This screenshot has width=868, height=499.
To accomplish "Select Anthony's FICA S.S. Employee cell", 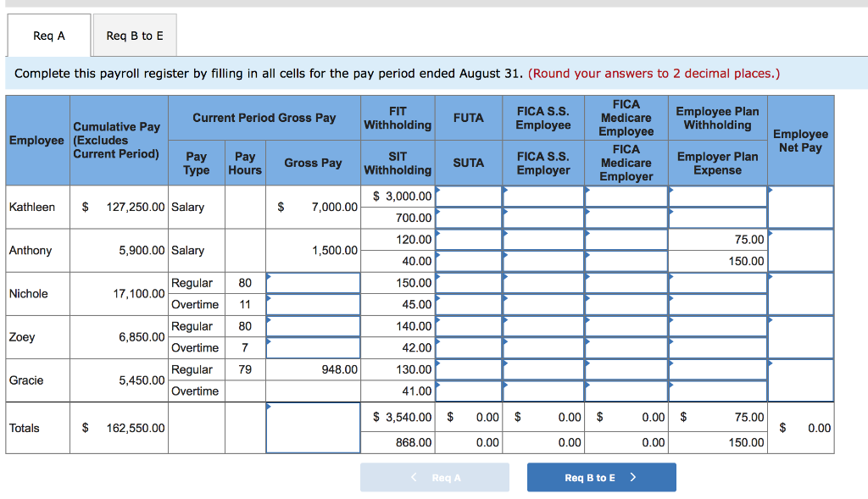I will point(543,240).
